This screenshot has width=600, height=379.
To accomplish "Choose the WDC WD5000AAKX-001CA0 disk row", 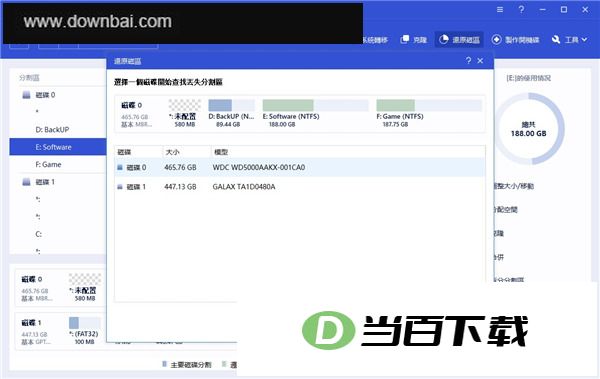I will (x=300, y=167).
